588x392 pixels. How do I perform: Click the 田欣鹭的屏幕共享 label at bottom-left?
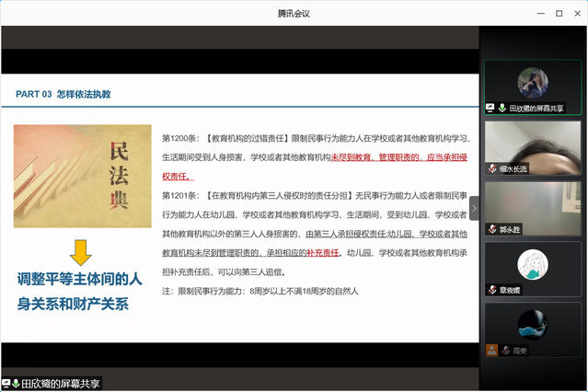tap(61, 383)
